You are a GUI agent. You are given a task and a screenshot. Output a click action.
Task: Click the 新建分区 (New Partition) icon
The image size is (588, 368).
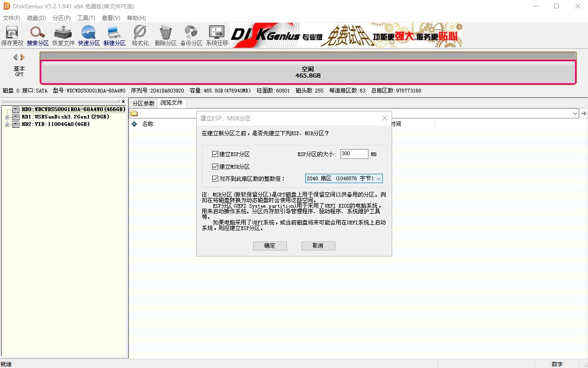[x=114, y=34]
